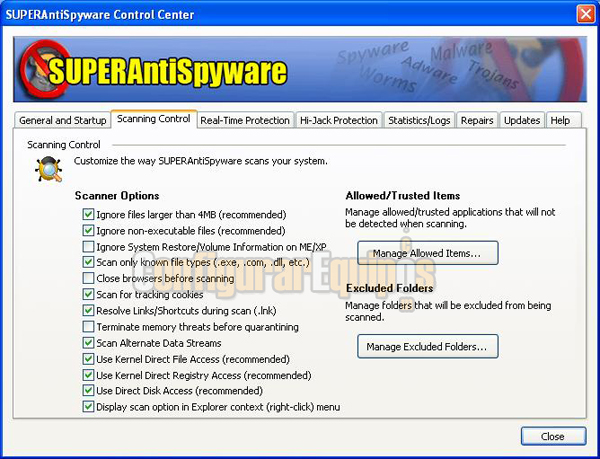This screenshot has height=459, width=600.
Task: Click Manage Excluded Folders button
Action: click(428, 346)
